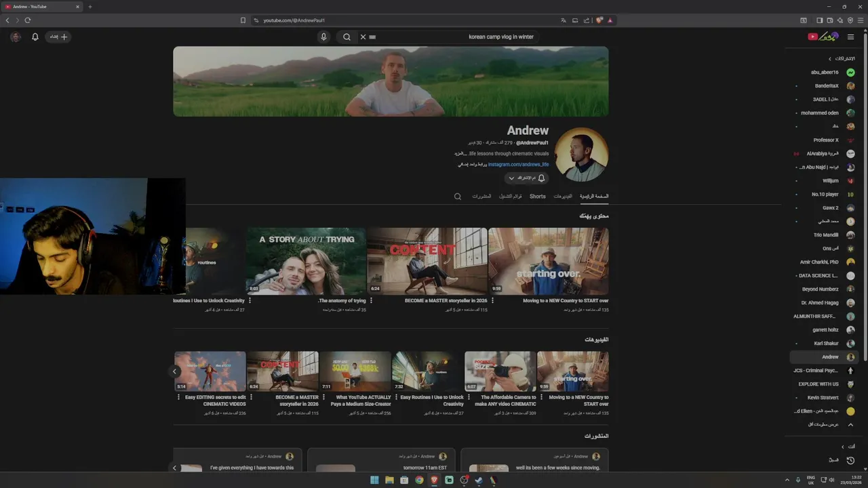868x488 pixels.
Task: Open 'Easy EDITING secrets' video thumbnail
Action: [x=210, y=371]
